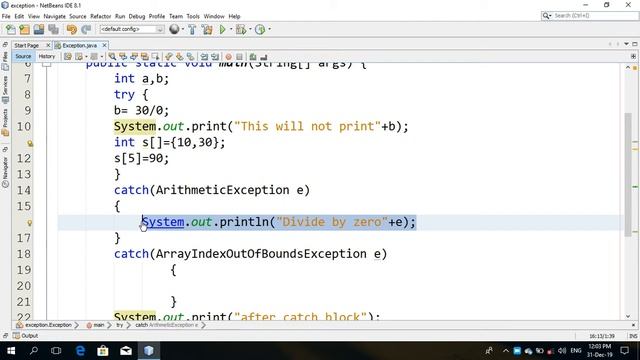The height and width of the screenshot is (360, 640).
Task: Open the Output window tab
Action: 25,336
